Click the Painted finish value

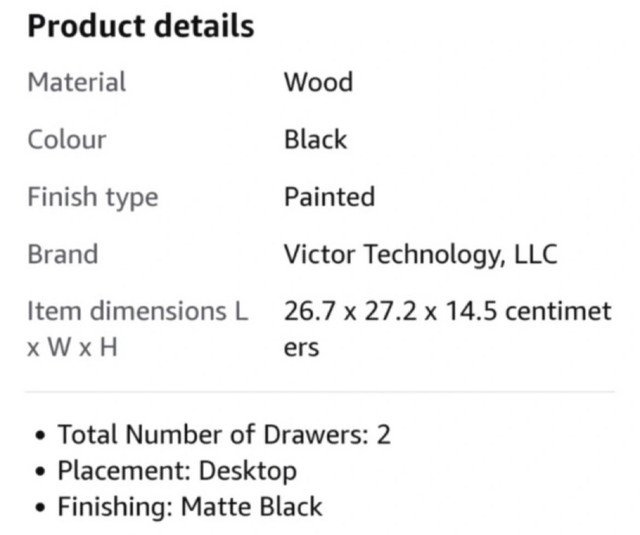point(329,197)
